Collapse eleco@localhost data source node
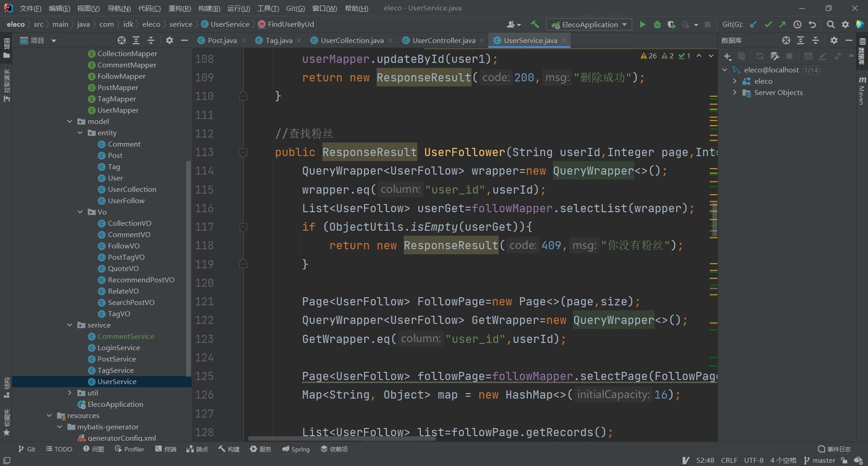The image size is (868, 466). (725, 70)
